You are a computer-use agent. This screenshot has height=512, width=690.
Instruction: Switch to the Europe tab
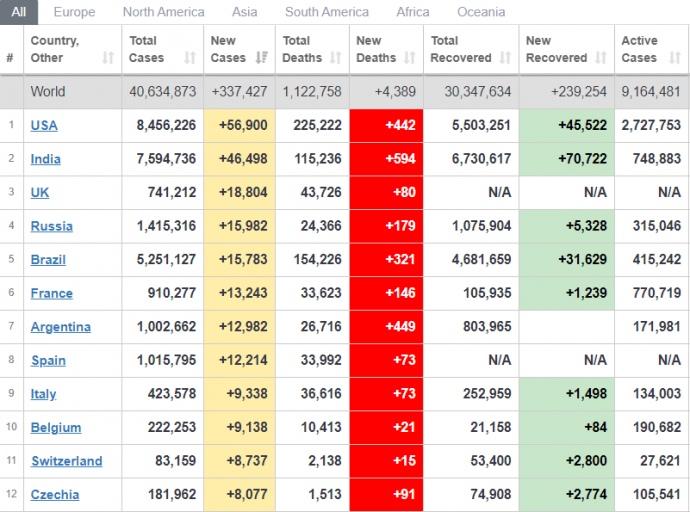click(x=74, y=12)
